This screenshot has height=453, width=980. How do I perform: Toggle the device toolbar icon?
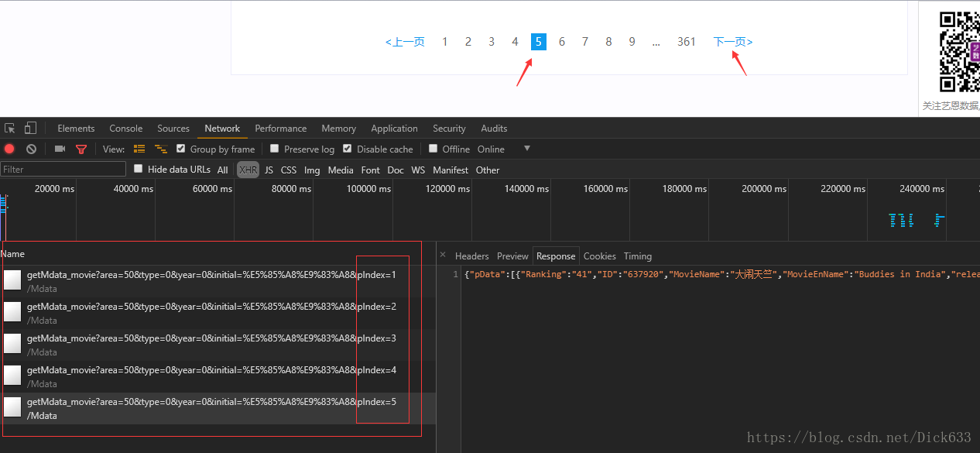[x=30, y=128]
